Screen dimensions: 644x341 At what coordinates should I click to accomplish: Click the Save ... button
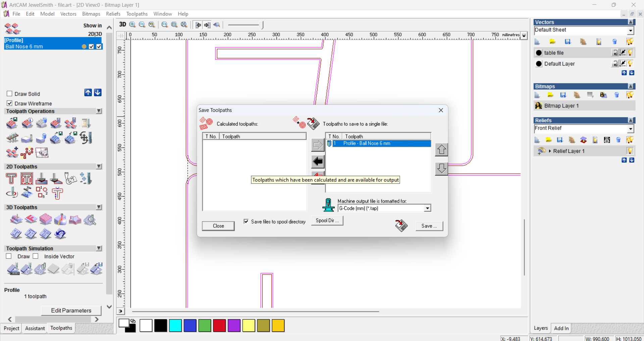[x=429, y=226]
